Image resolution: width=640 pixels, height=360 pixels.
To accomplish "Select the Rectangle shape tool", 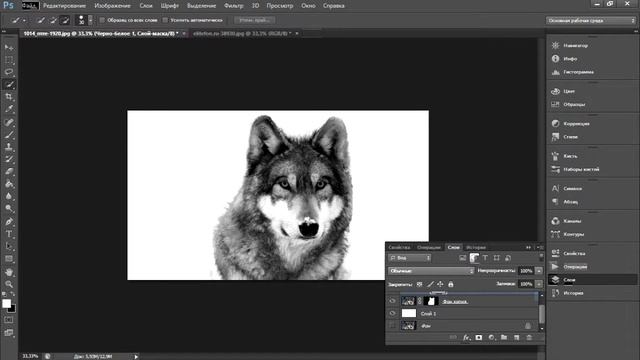I will tap(9, 259).
